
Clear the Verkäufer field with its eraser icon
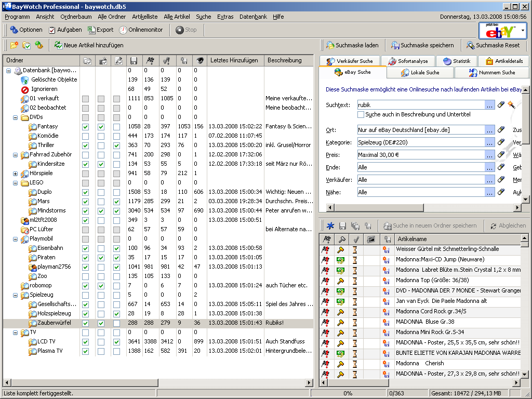(x=501, y=179)
